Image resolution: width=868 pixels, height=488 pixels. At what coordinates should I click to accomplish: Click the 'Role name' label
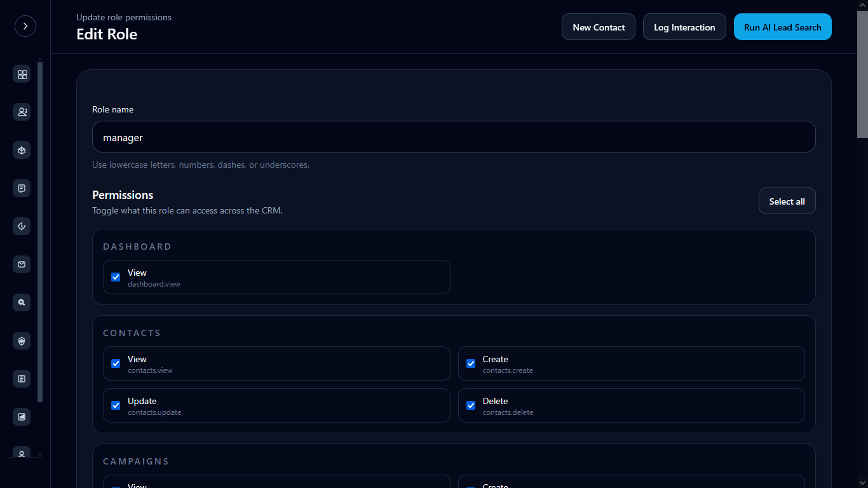click(113, 109)
